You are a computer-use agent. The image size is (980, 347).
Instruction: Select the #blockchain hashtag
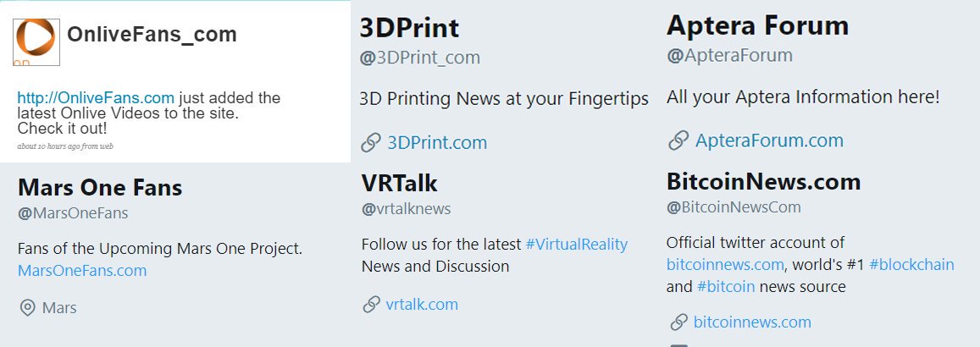911,265
